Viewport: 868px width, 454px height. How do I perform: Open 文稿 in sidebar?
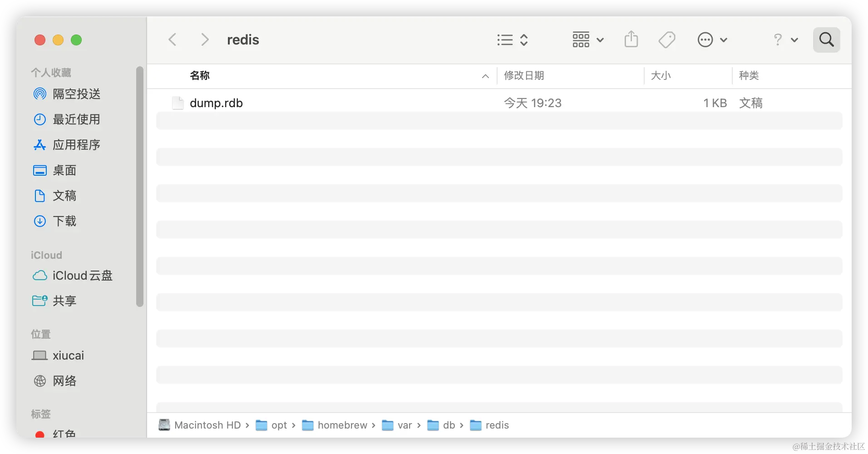tap(54, 196)
